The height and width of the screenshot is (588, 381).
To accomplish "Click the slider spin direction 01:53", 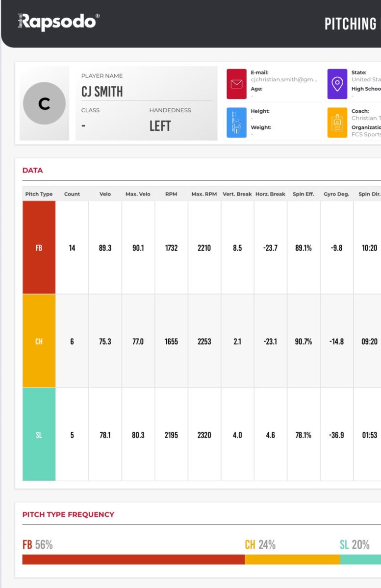I will tap(369, 435).
